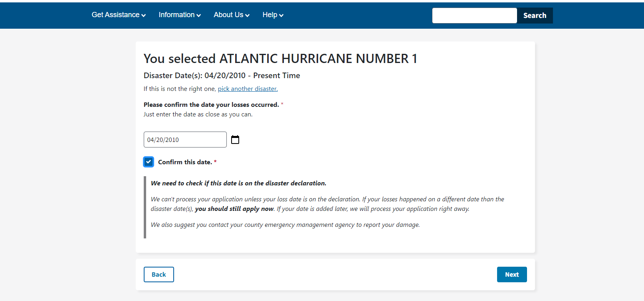
Task: Uncheck the Confirm this date checkbox
Action: (x=149, y=162)
